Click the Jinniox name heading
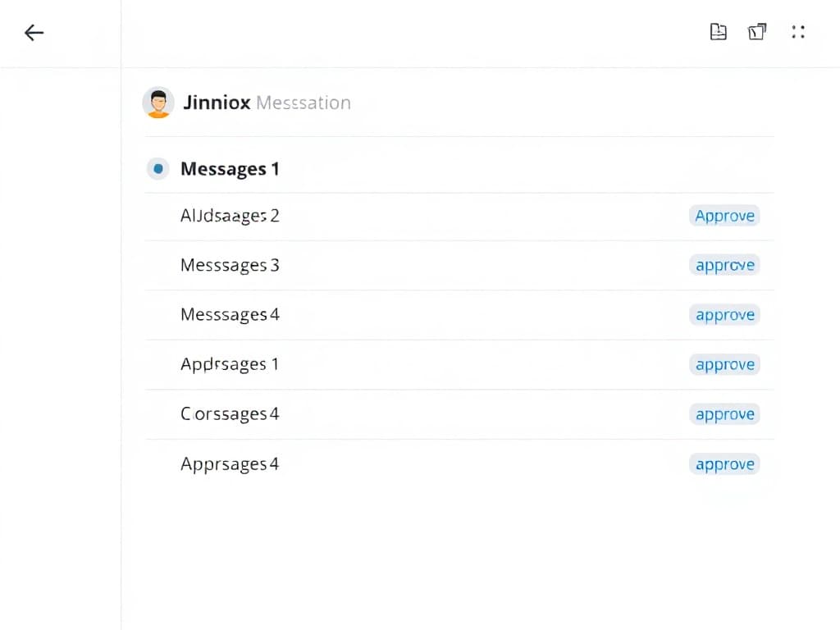The width and height of the screenshot is (840, 630). pyautogui.click(x=217, y=103)
